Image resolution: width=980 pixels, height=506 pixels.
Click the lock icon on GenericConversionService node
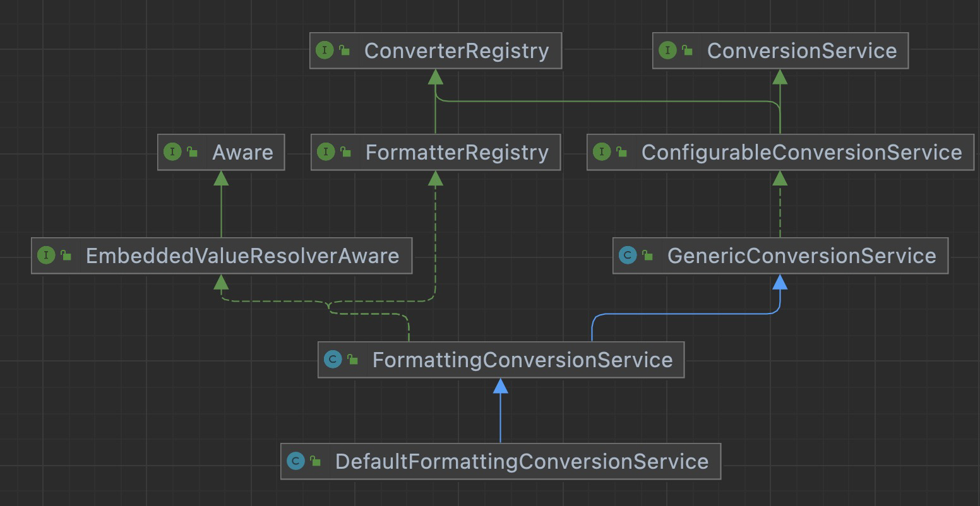point(648,256)
